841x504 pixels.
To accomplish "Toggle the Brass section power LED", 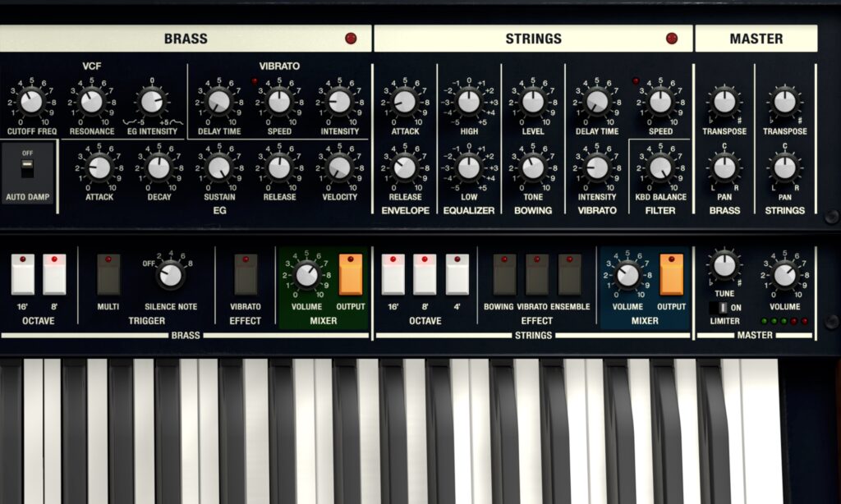I will 351,39.
